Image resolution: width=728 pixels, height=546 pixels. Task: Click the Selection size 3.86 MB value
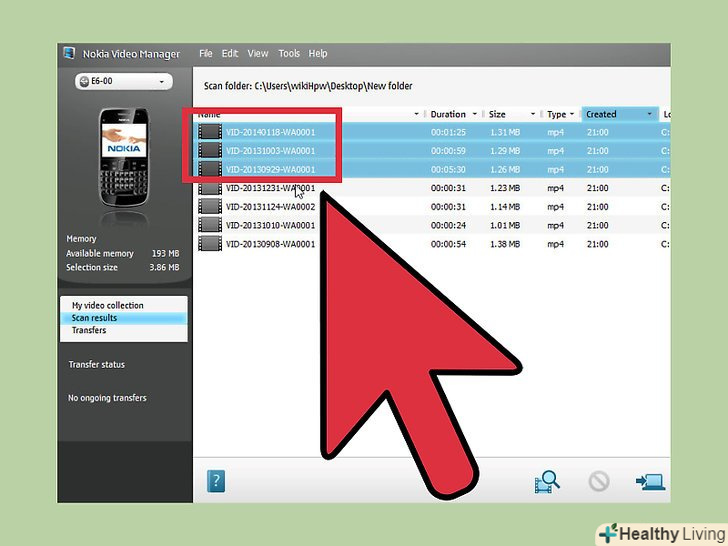(164, 267)
